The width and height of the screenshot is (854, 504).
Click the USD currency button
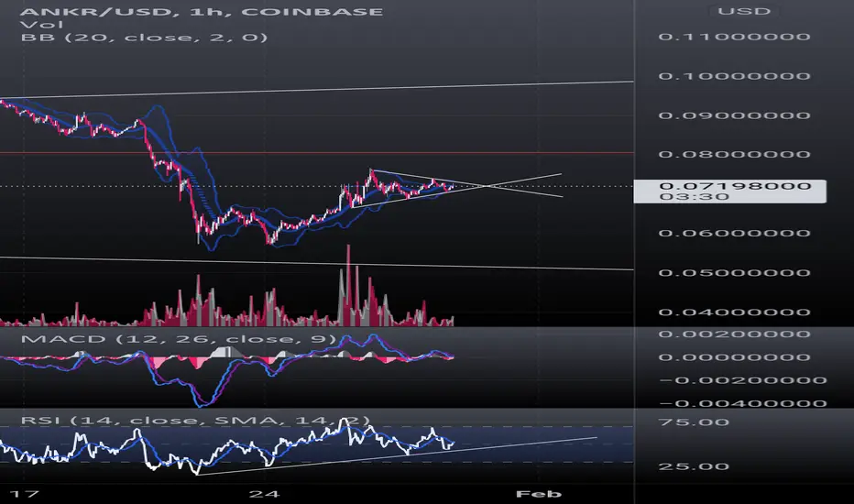[x=744, y=11]
